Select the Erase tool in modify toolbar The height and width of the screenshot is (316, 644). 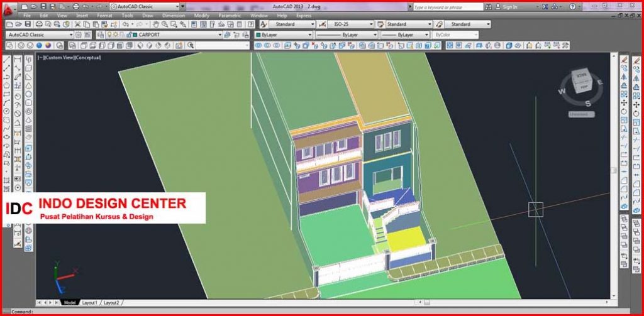click(625, 60)
